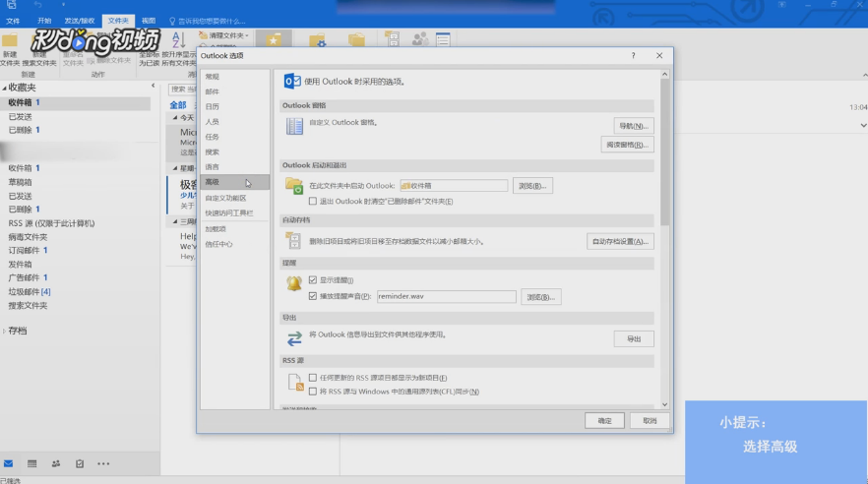Screen dimensions: 868x484
Task: Select the Mail (邮件) options category
Action: pyautogui.click(x=234, y=91)
